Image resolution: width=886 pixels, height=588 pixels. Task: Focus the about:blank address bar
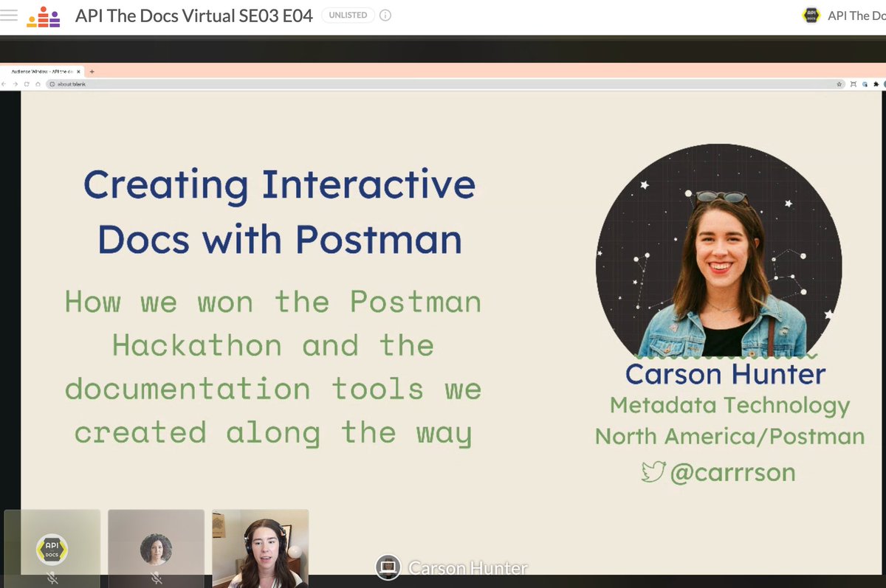point(446,84)
